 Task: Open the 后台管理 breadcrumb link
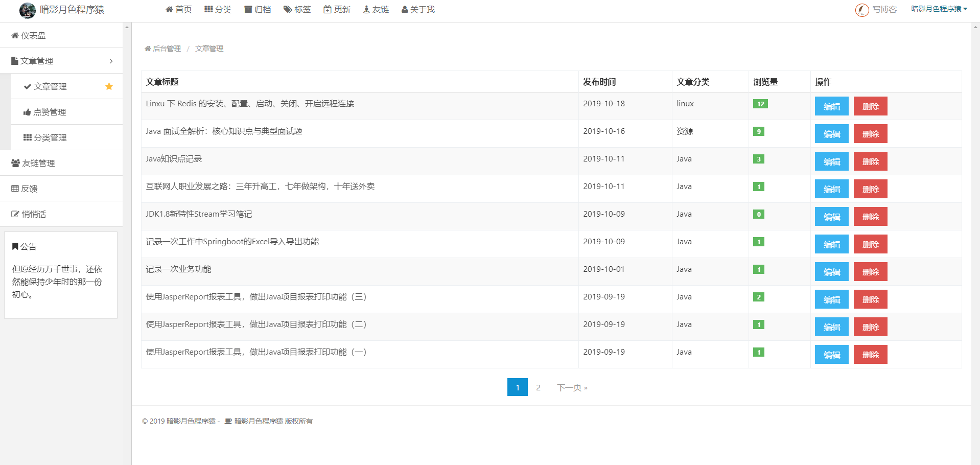[x=167, y=48]
